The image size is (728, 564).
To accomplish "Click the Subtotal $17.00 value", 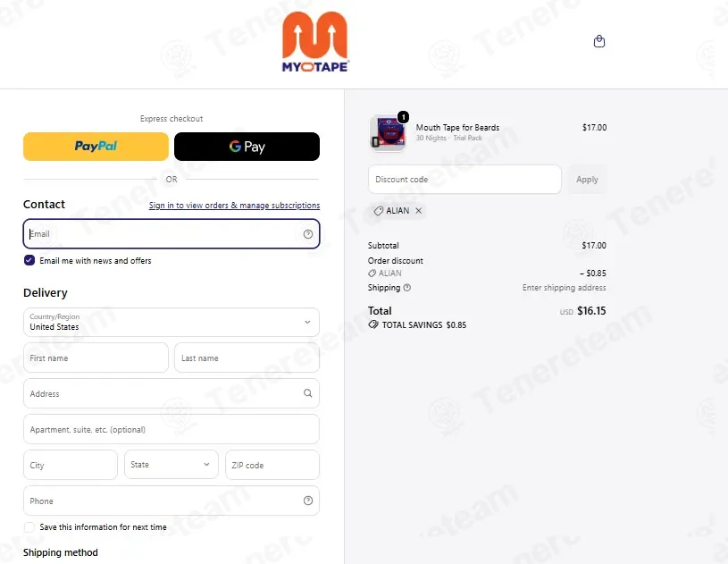I will pos(594,245).
